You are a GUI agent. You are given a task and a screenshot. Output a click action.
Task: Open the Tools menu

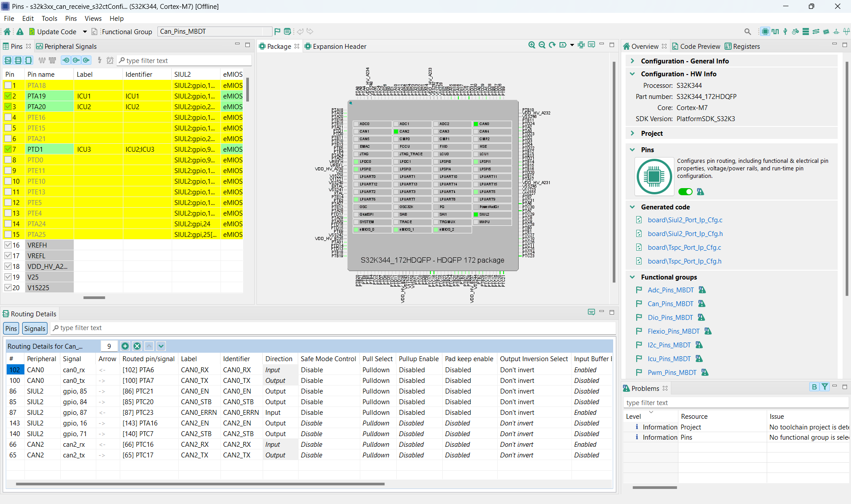pyautogui.click(x=49, y=18)
